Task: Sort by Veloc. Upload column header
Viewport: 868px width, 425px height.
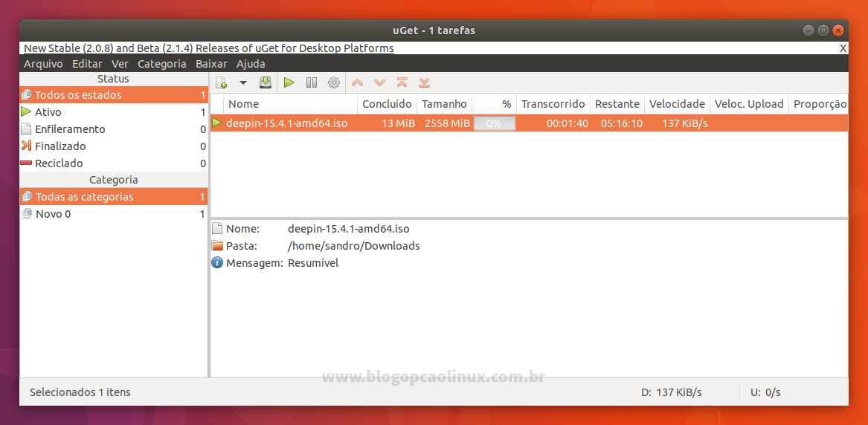Action: coord(749,104)
